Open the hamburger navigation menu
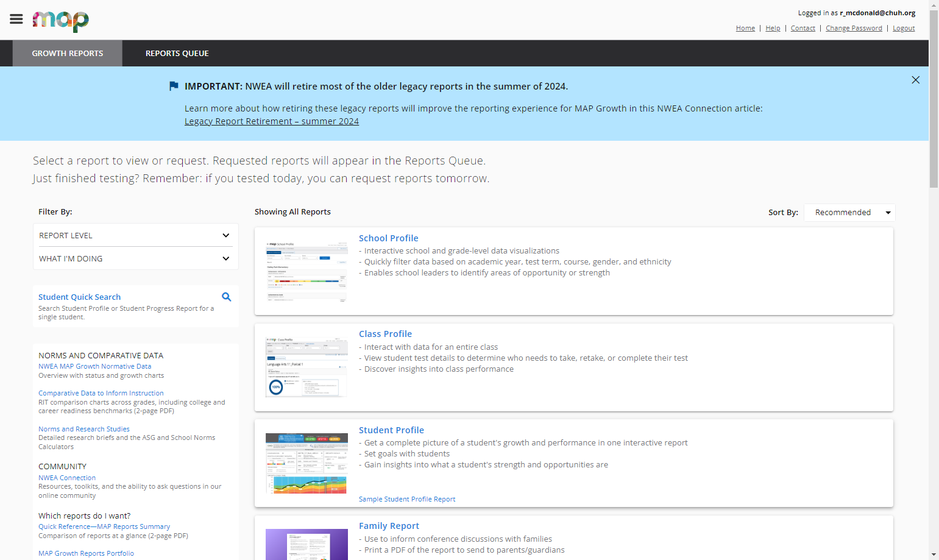The image size is (939, 560). [16, 19]
